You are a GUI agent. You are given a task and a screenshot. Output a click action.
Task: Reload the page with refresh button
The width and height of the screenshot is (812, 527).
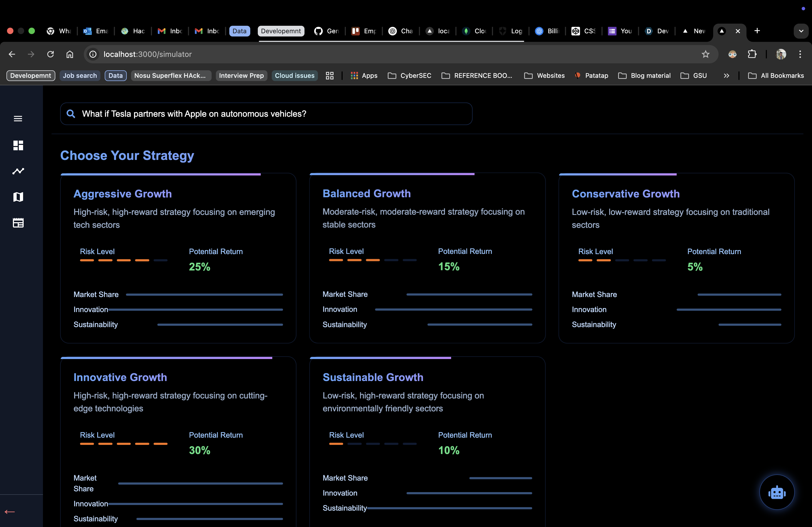click(50, 54)
